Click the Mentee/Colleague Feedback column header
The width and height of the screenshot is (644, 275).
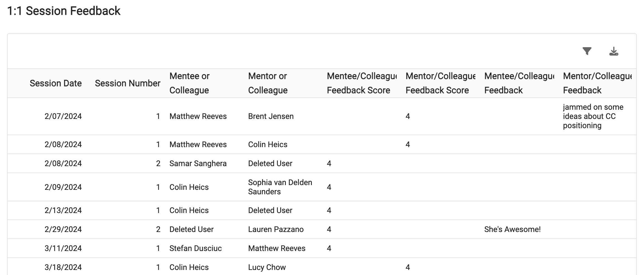(519, 83)
